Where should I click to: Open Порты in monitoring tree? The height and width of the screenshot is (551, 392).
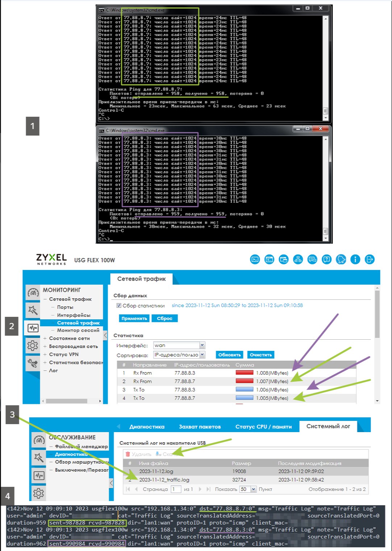65,307
